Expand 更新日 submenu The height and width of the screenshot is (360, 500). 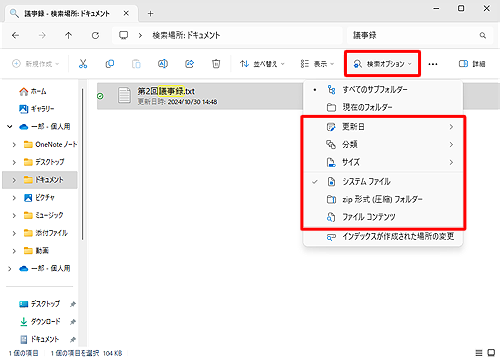[383, 127]
